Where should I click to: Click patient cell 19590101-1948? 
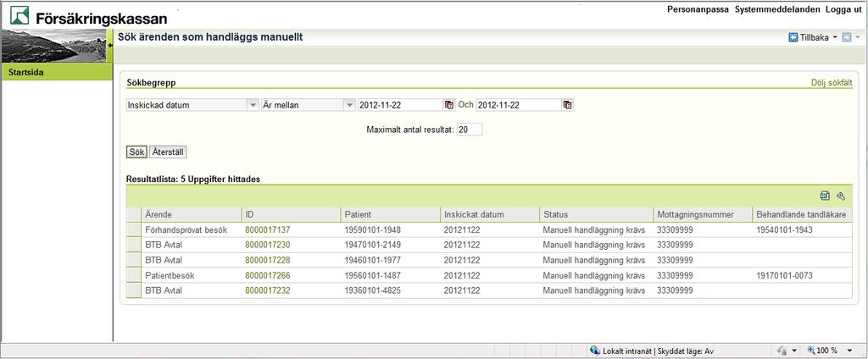[372, 229]
